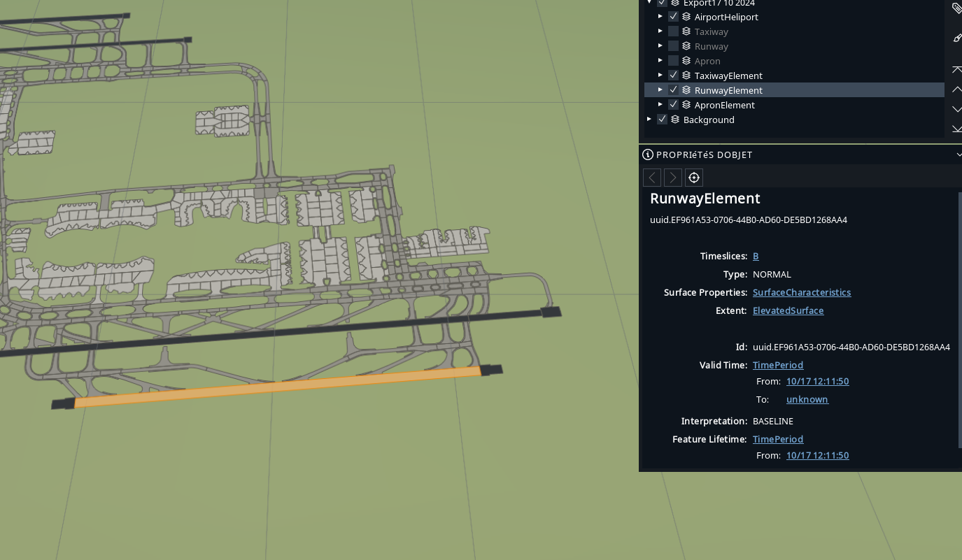
Task: Click the move-to-bottom arrow icon
Action: click(x=956, y=129)
